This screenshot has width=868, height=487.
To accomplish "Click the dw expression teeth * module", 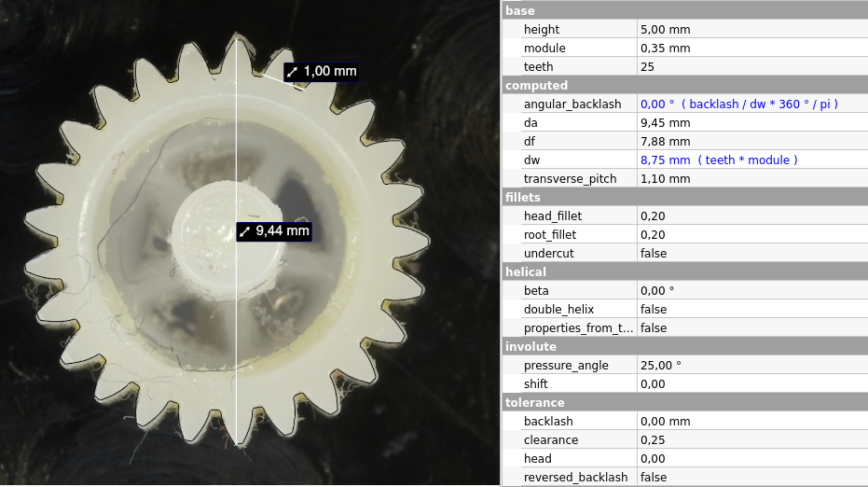I will click(747, 160).
